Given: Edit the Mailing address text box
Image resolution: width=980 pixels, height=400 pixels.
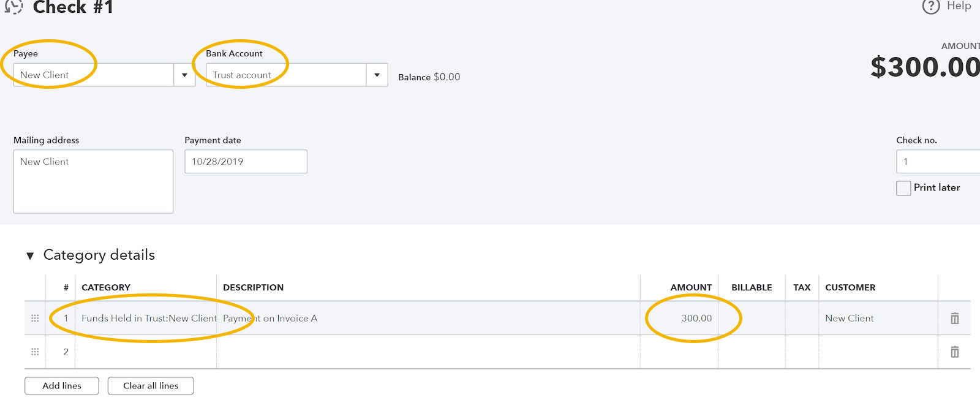Looking at the screenshot, I should click(x=93, y=181).
